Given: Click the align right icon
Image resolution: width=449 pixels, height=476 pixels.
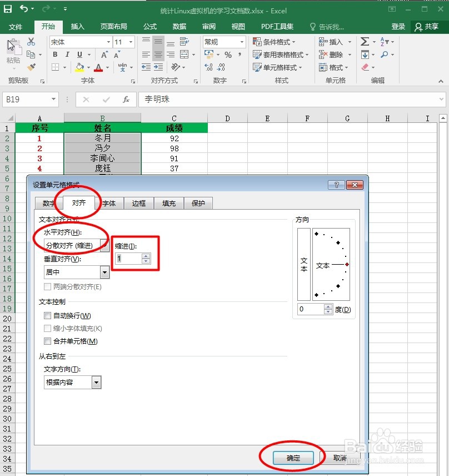Looking at the screenshot, I should [x=171, y=54].
